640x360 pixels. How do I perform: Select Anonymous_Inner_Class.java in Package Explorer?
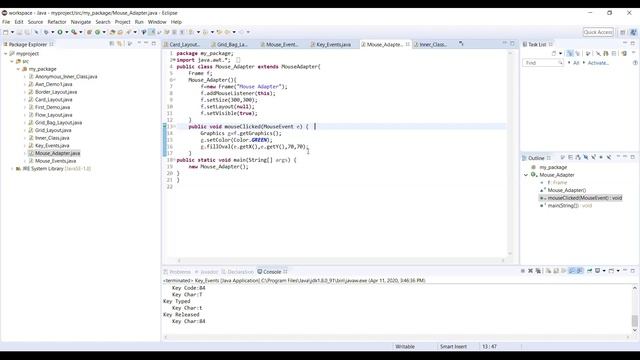[x=66, y=77]
